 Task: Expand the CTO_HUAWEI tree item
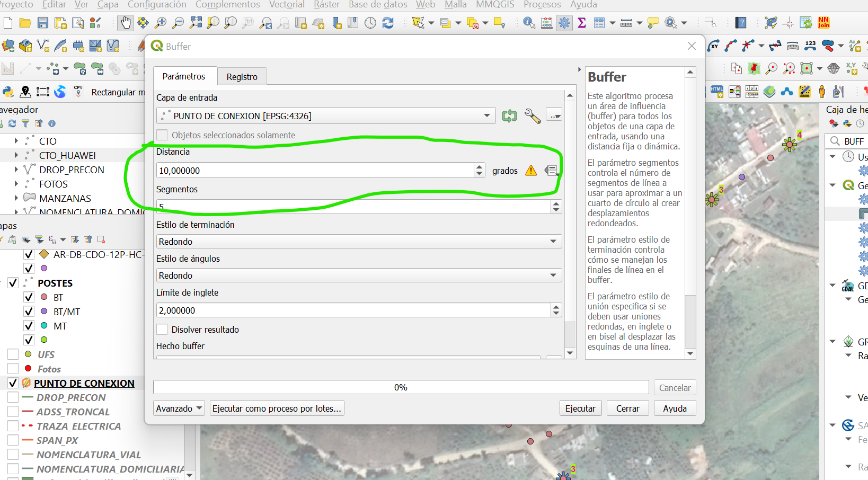click(16, 155)
